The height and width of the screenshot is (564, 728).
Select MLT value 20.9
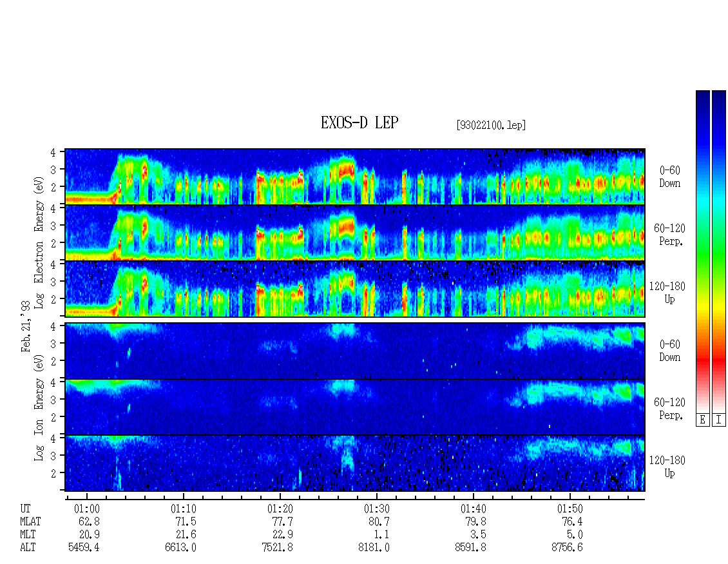pos(89,535)
